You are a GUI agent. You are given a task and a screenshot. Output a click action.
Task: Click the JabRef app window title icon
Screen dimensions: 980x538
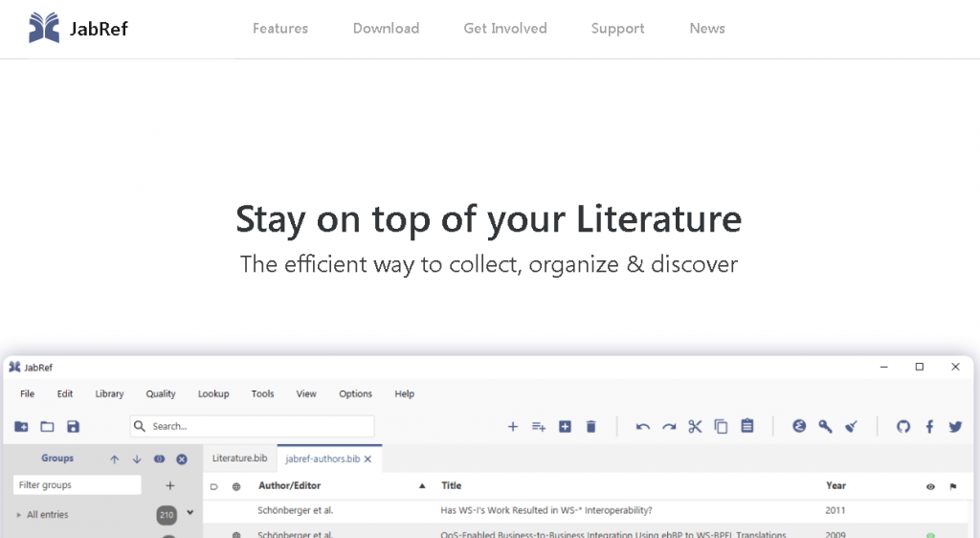click(14, 367)
